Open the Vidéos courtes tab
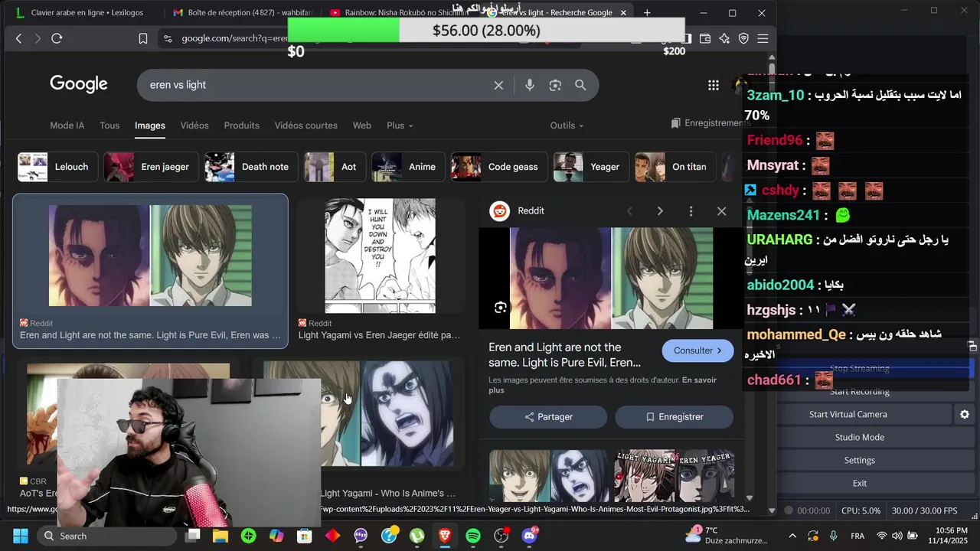 pyautogui.click(x=305, y=126)
